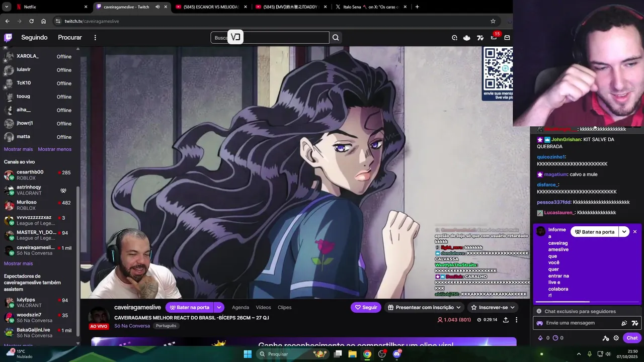Click the share upload icon below the video
This screenshot has height=362, width=644.
(x=506, y=320)
